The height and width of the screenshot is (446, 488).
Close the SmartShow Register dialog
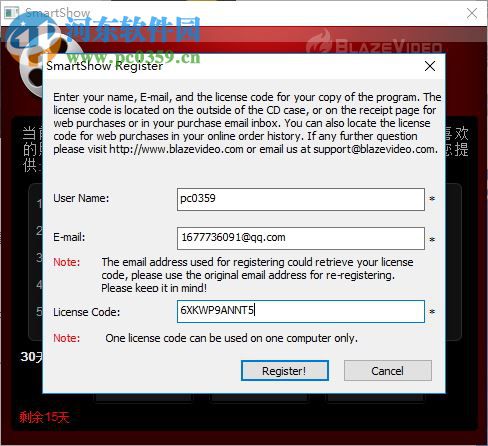[430, 66]
